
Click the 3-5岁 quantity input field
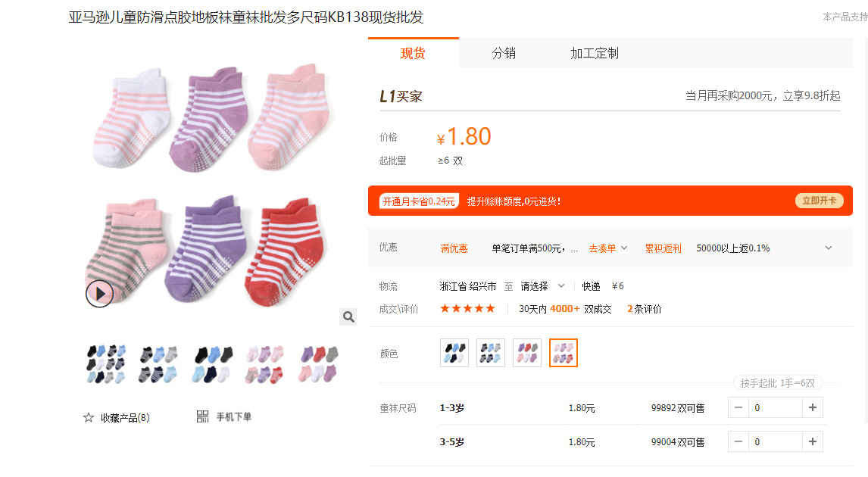[x=775, y=441]
